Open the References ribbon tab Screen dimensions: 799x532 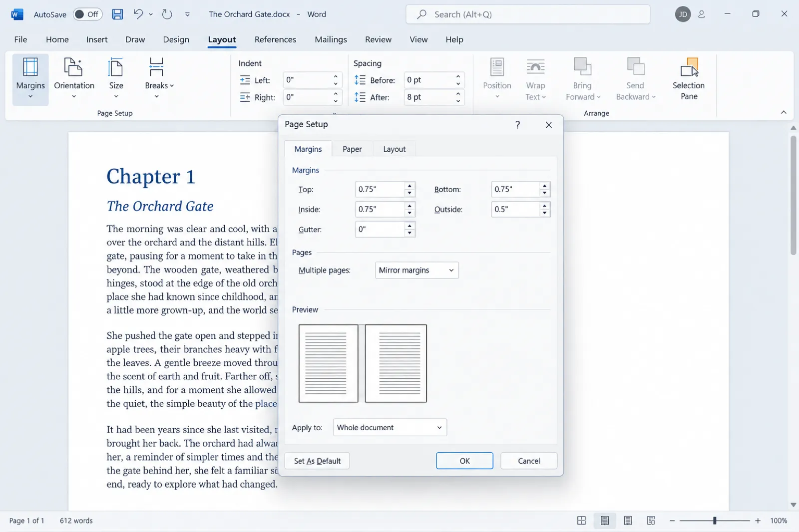(275, 39)
